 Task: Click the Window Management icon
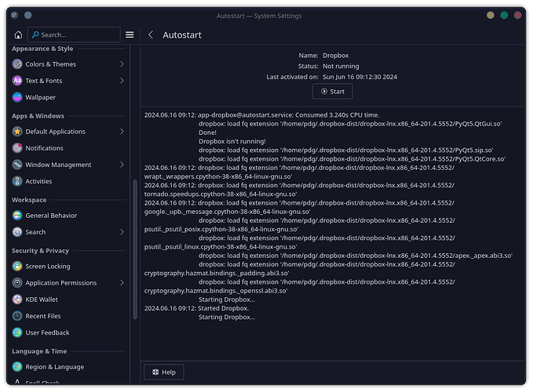pyautogui.click(x=17, y=165)
